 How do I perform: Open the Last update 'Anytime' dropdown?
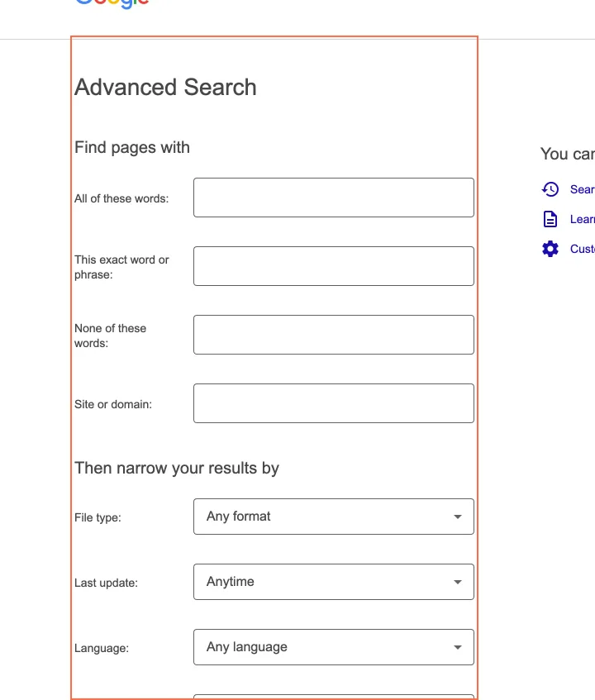(x=333, y=582)
